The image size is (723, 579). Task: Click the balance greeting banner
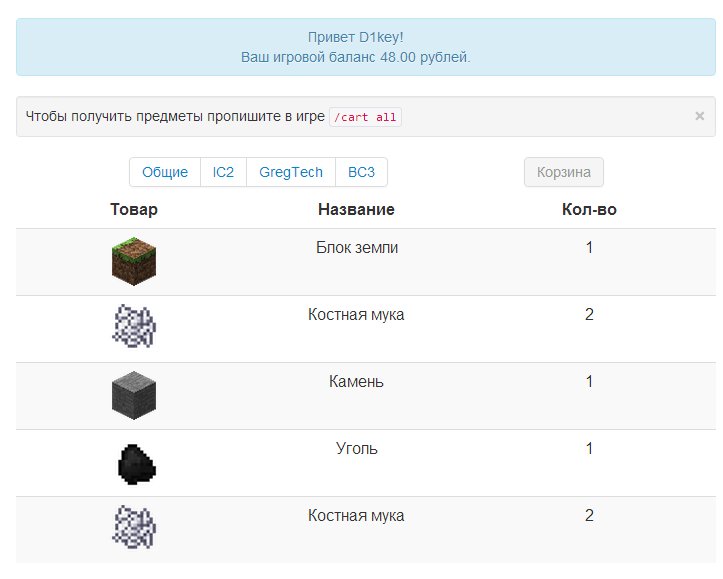[366, 47]
